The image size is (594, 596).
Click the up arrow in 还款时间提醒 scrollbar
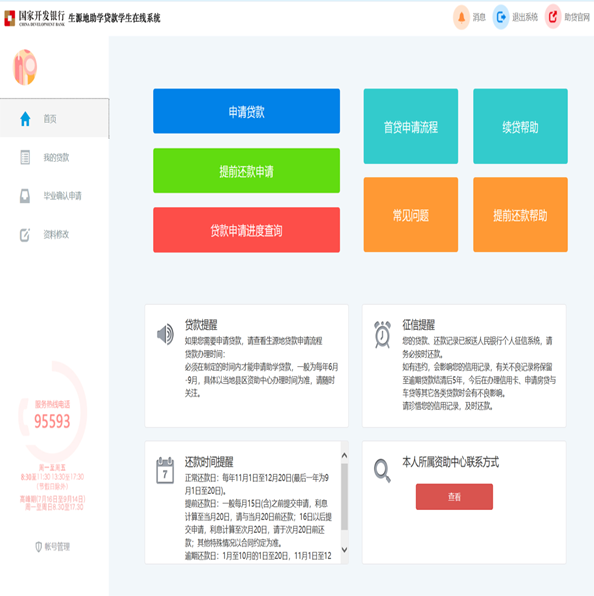pyautogui.click(x=344, y=455)
